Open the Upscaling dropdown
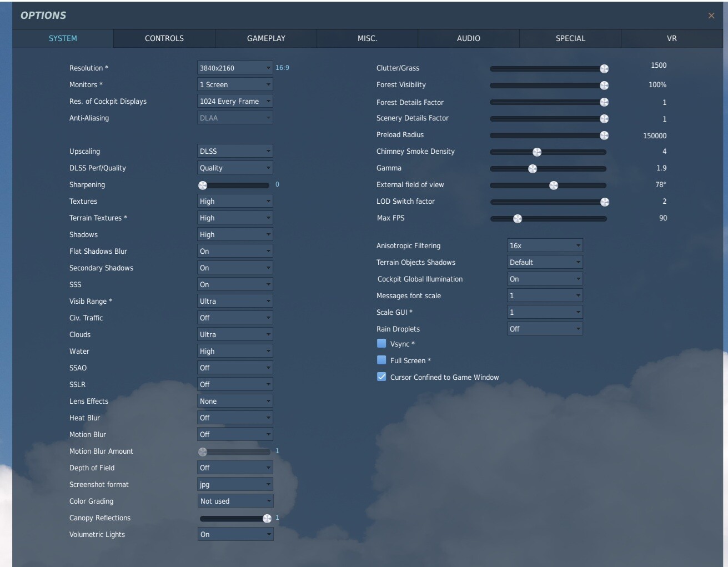 coord(235,151)
